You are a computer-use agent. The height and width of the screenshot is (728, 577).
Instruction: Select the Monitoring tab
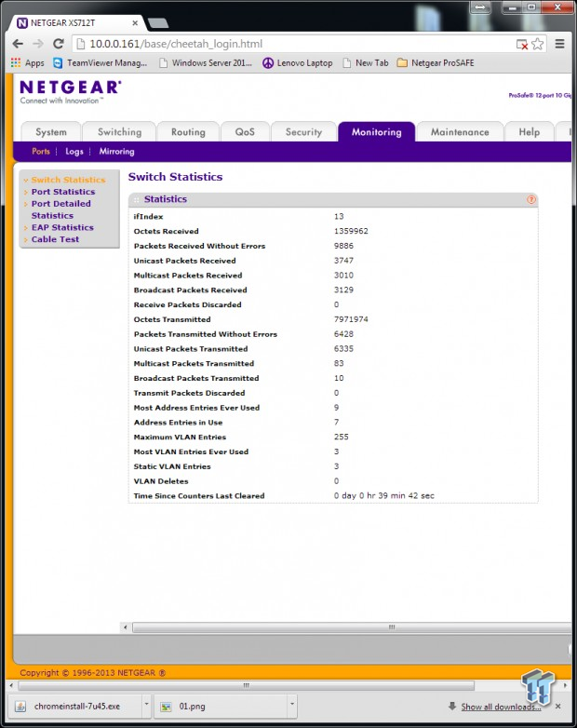click(377, 132)
